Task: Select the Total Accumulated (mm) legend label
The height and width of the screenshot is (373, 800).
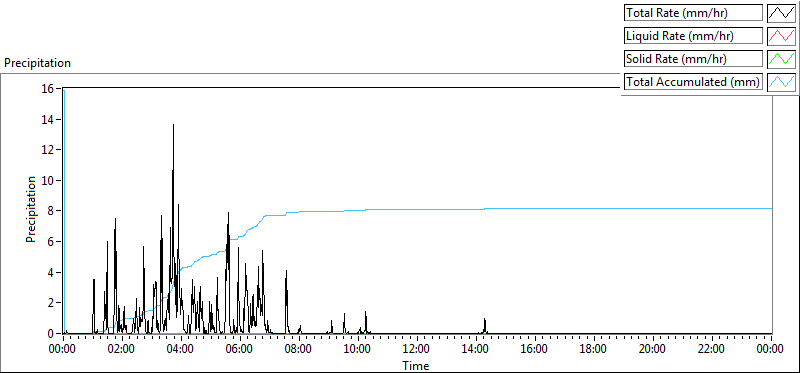Action: coord(693,82)
